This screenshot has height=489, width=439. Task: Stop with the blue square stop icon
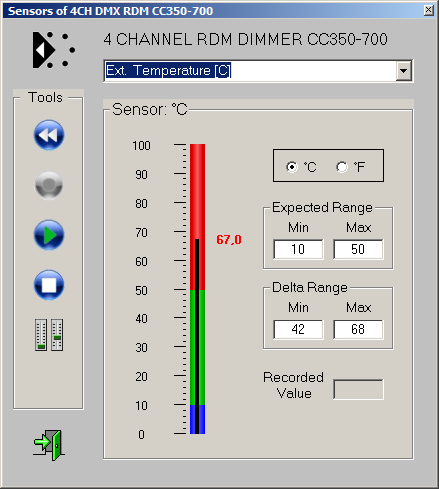(x=49, y=285)
